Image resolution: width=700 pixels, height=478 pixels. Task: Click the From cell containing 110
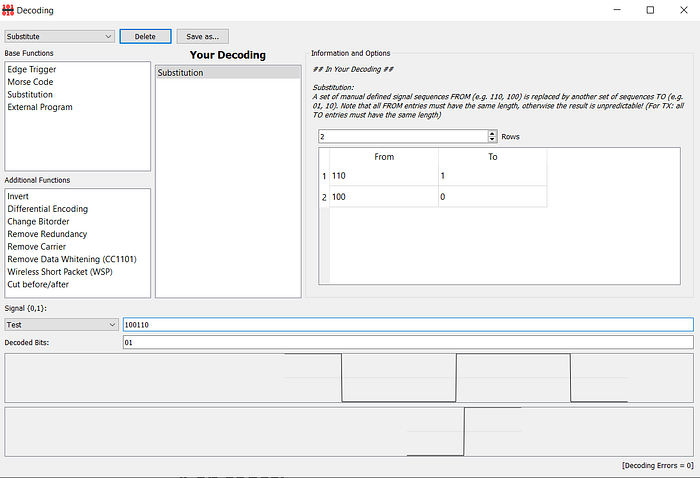(384, 176)
